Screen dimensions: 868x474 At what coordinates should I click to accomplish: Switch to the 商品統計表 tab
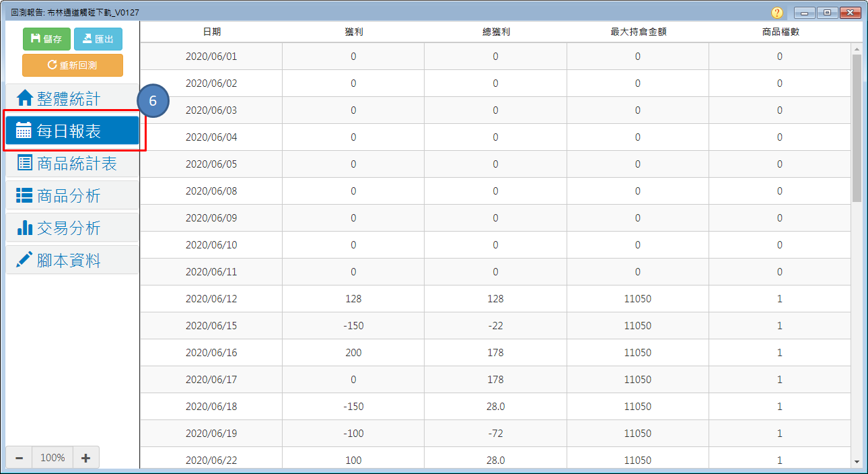point(72,164)
